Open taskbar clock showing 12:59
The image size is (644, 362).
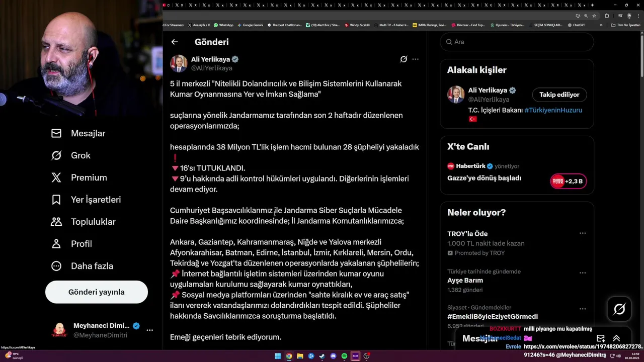(631, 356)
